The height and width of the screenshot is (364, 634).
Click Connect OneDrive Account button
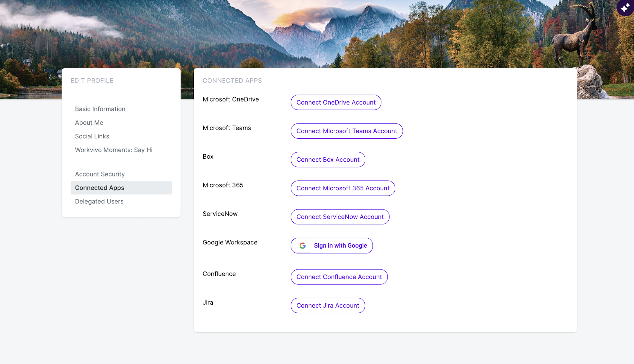click(336, 102)
